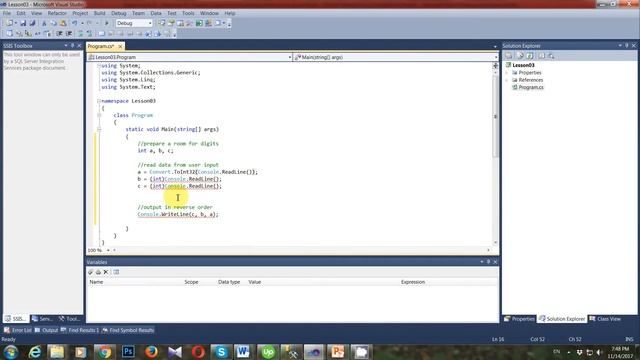Screen dimensions: 640x360
Task: Toggle auto-hide pin on SSIS Toolbox
Action: click(72, 46)
